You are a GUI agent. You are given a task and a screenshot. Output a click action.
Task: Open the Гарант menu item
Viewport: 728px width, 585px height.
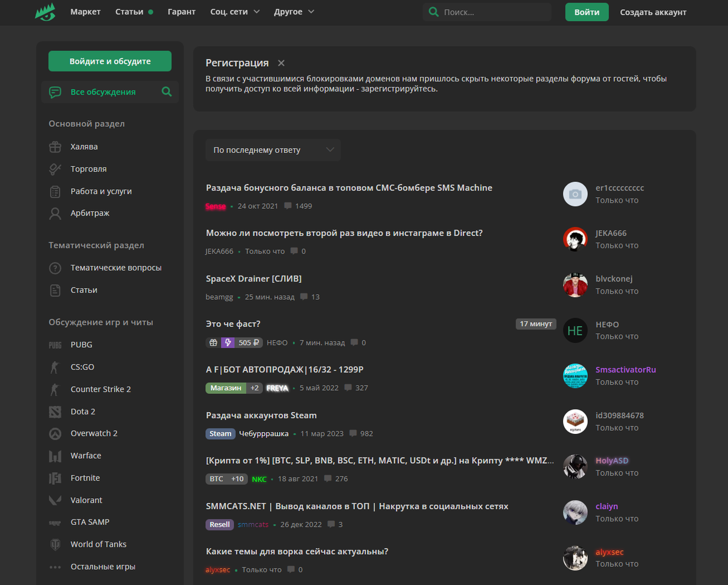pos(181,12)
